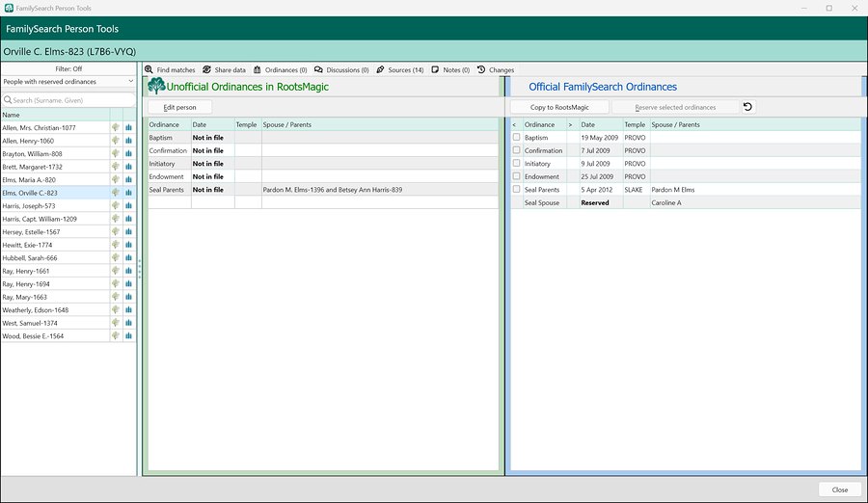Check the Confirmation ordinance checkbox

(x=517, y=150)
